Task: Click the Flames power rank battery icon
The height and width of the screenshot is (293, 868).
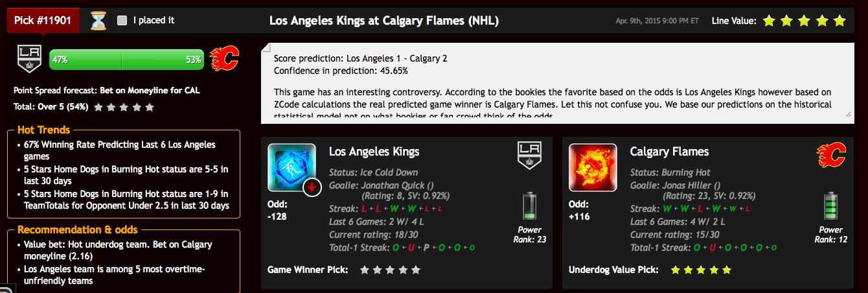Action: 831,206
